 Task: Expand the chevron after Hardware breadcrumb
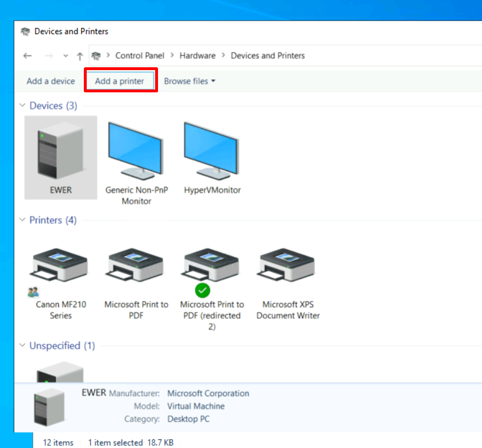pos(224,55)
